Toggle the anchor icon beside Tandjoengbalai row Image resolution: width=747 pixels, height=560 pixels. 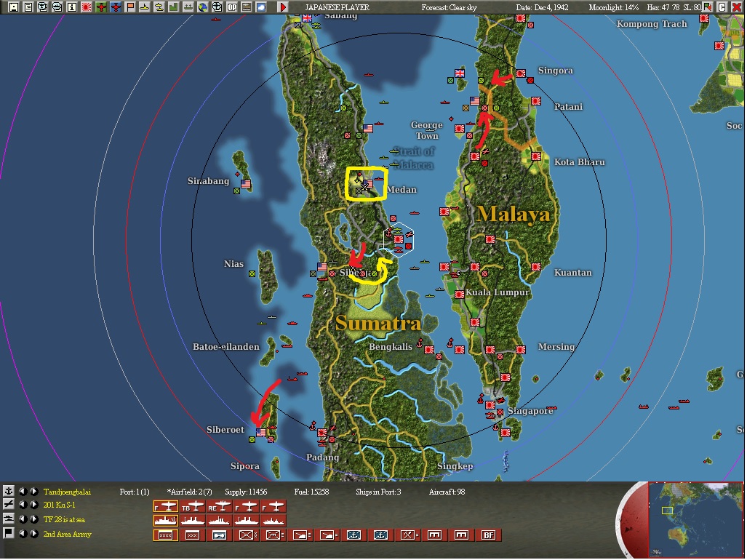click(x=8, y=490)
